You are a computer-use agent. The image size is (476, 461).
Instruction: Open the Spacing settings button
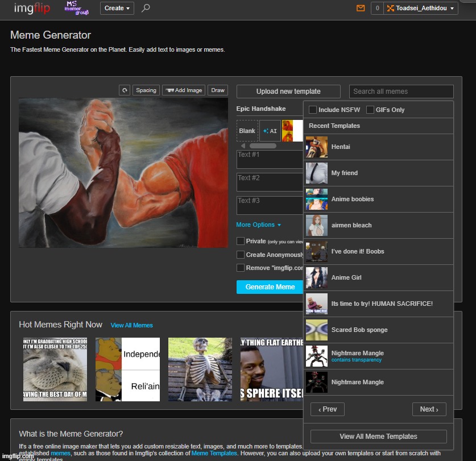coord(146,90)
